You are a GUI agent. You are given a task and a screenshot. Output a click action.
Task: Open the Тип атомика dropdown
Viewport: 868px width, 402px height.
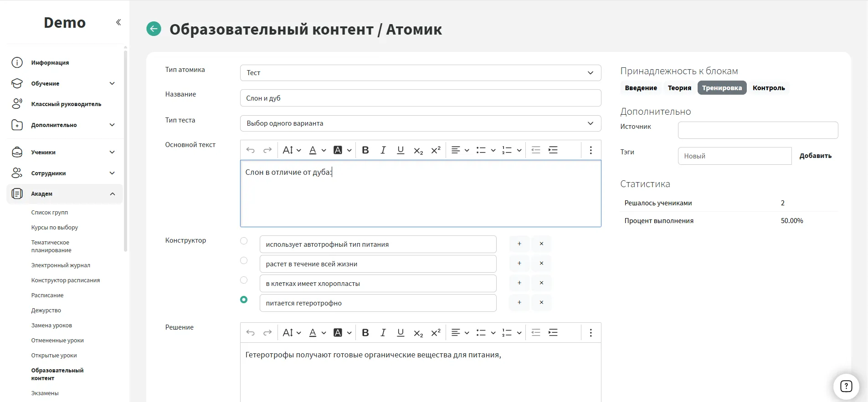click(x=420, y=73)
